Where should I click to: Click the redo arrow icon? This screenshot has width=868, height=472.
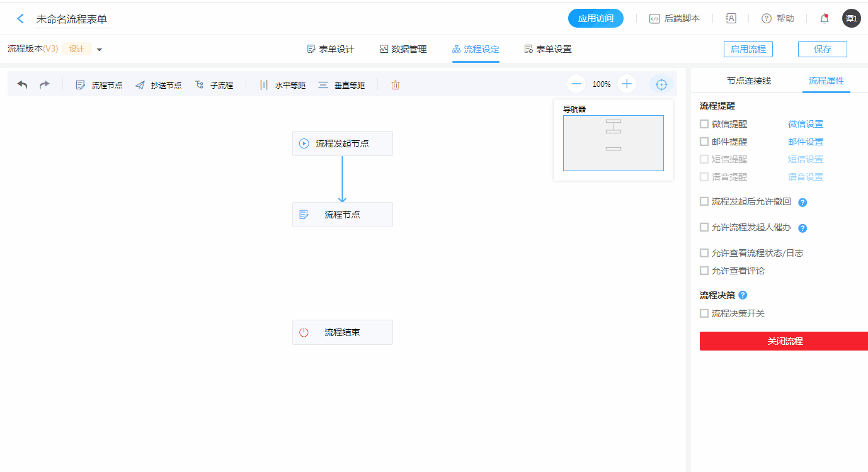point(44,84)
